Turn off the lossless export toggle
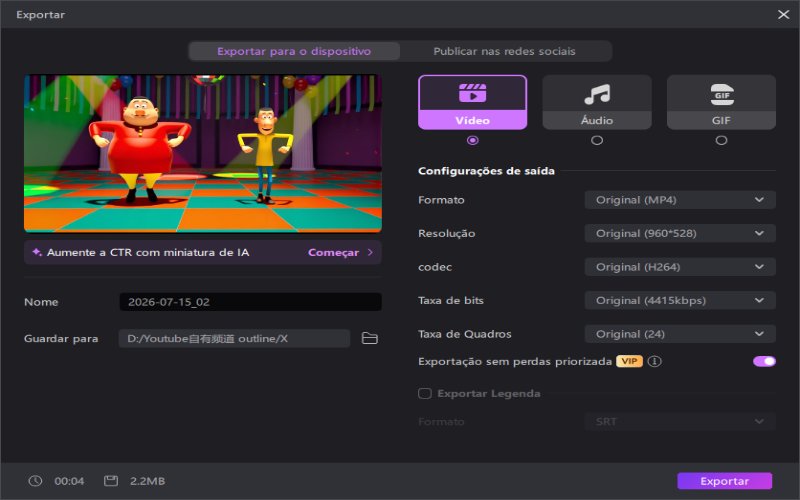 (x=764, y=361)
